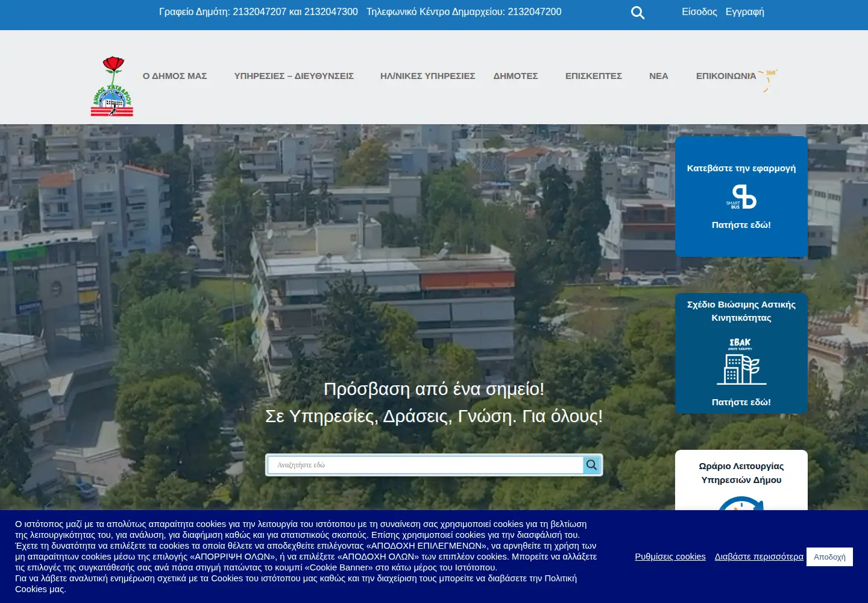
Task: Click the magnifier search icon in top bar
Action: click(x=638, y=13)
